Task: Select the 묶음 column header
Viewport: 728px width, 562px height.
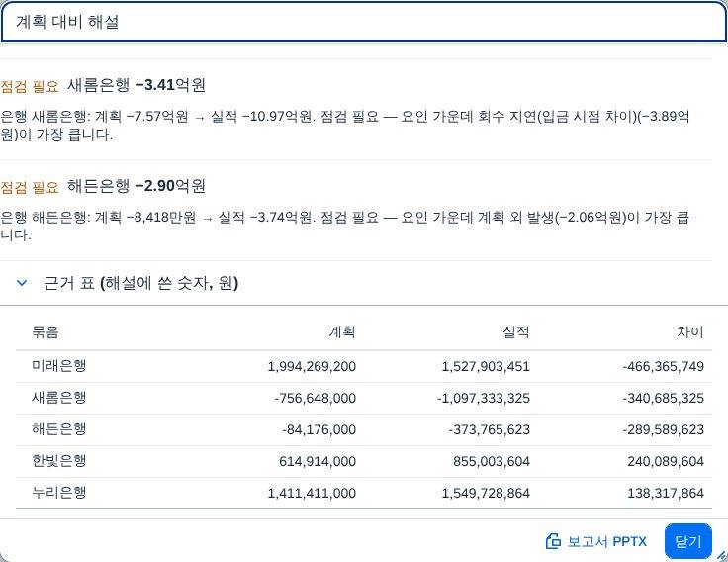Action: (x=45, y=332)
